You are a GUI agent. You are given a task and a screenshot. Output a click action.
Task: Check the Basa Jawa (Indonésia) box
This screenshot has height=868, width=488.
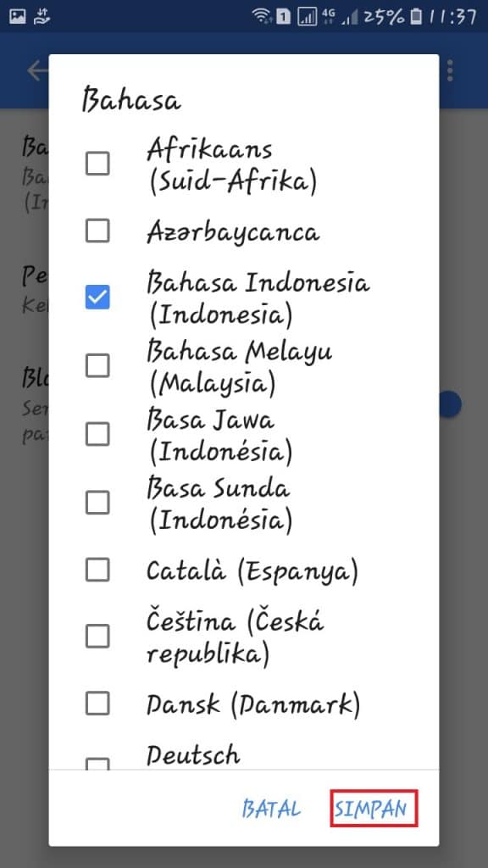point(97,434)
